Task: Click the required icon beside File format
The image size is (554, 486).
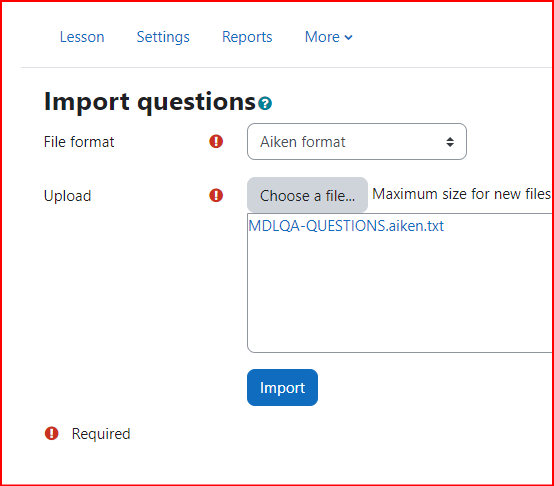Action: [x=216, y=142]
